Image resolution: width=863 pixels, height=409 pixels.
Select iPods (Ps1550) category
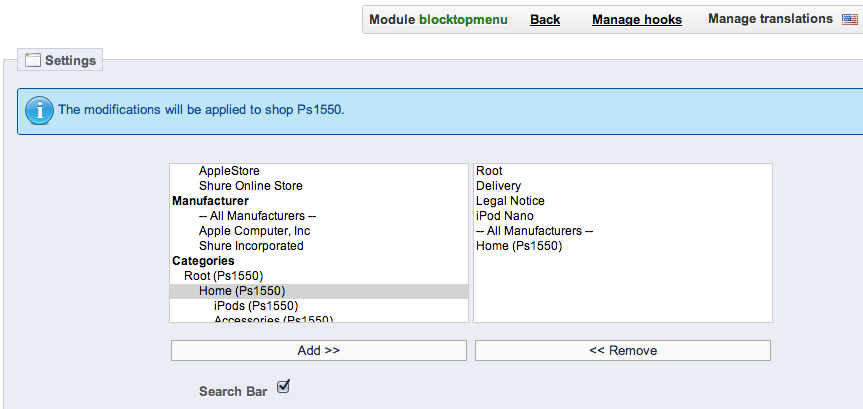255,306
